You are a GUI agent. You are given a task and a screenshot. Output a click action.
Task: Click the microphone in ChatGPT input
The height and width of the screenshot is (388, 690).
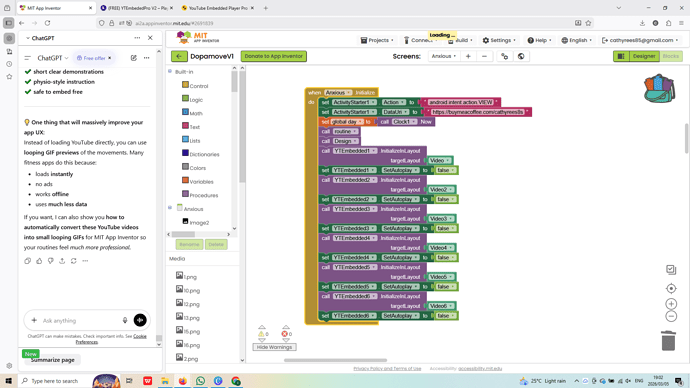click(x=125, y=320)
